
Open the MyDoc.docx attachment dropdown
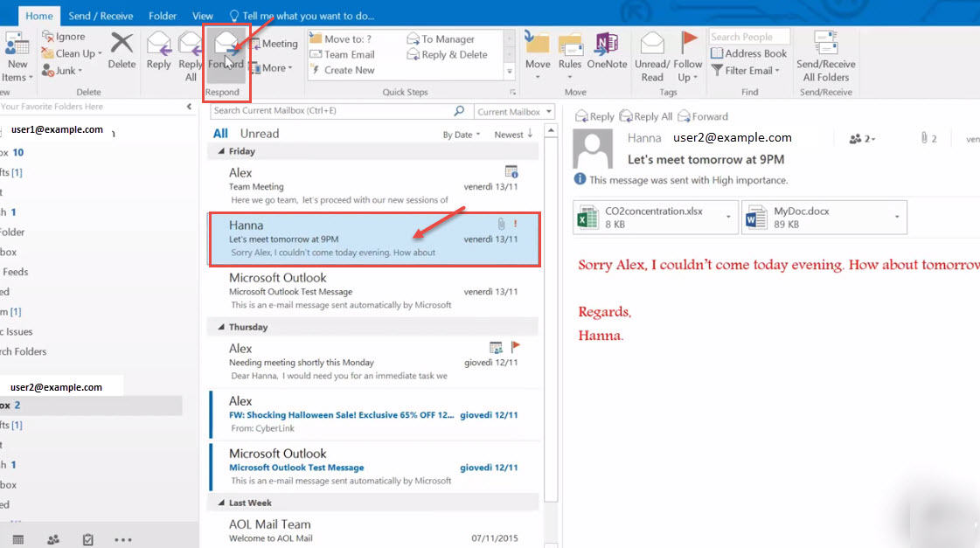point(895,217)
